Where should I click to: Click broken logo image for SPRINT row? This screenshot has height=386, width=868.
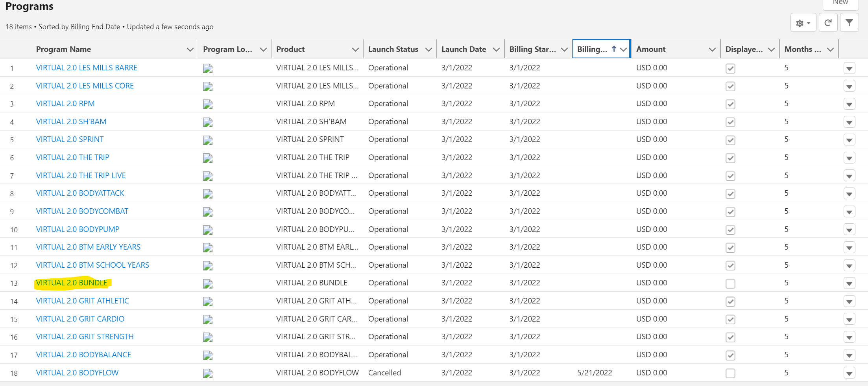[x=208, y=140]
